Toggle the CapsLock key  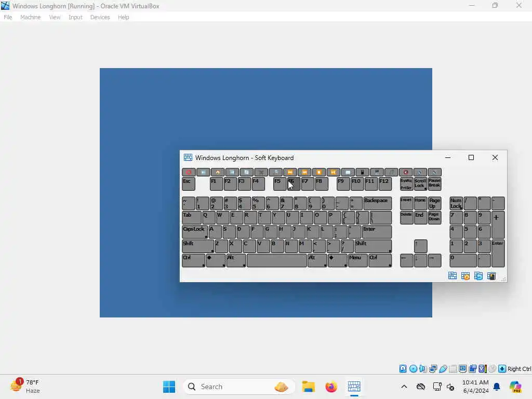[195, 232]
